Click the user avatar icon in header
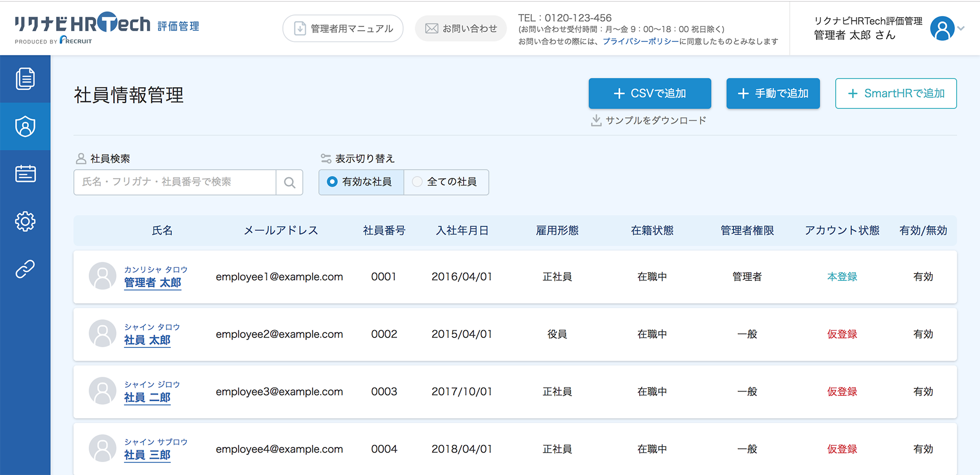Image resolution: width=980 pixels, height=475 pixels. pyautogui.click(x=942, y=29)
